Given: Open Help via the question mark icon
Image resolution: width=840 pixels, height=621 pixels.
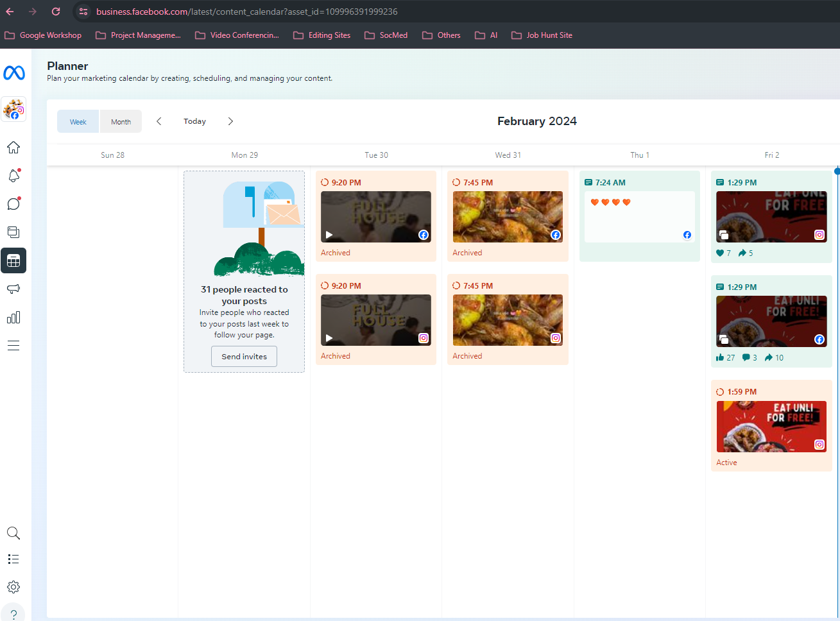Looking at the screenshot, I should pos(13,614).
